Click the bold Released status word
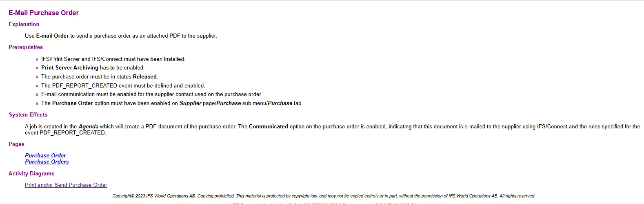The image size is (644, 204). (x=145, y=77)
